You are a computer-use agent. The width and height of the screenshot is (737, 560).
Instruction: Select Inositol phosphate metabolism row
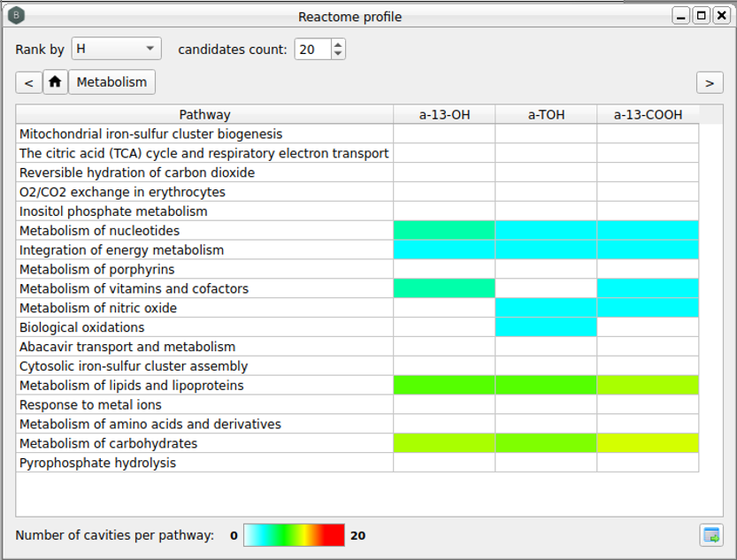pos(204,211)
